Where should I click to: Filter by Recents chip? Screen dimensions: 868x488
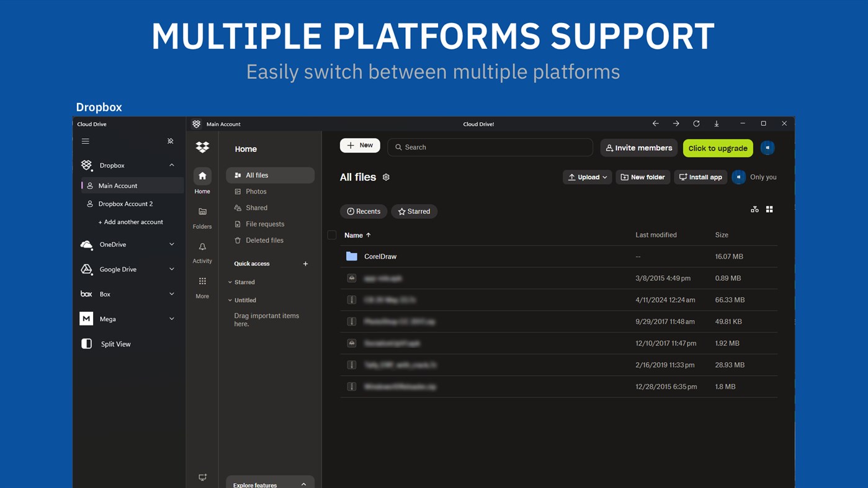(364, 211)
